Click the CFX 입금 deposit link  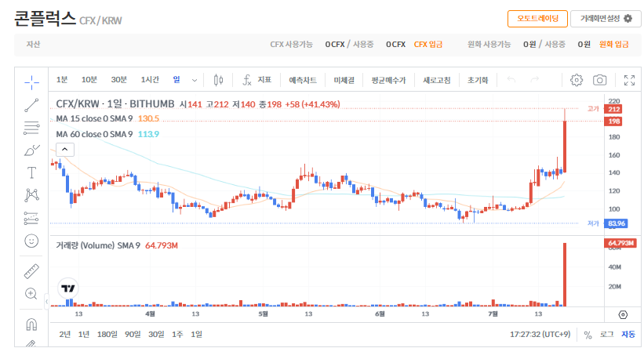428,45
